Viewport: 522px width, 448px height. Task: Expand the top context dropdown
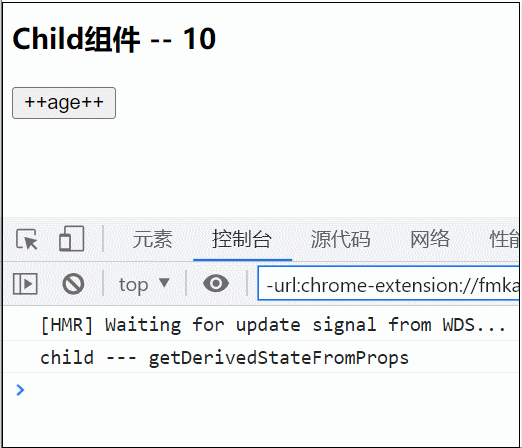[144, 284]
